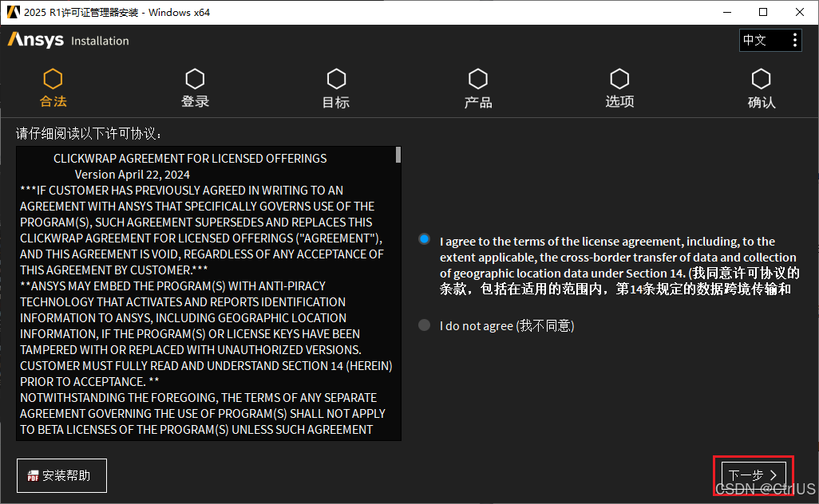Click the 合法 step hexagon icon
The height and width of the screenshot is (504, 819).
pyautogui.click(x=53, y=79)
